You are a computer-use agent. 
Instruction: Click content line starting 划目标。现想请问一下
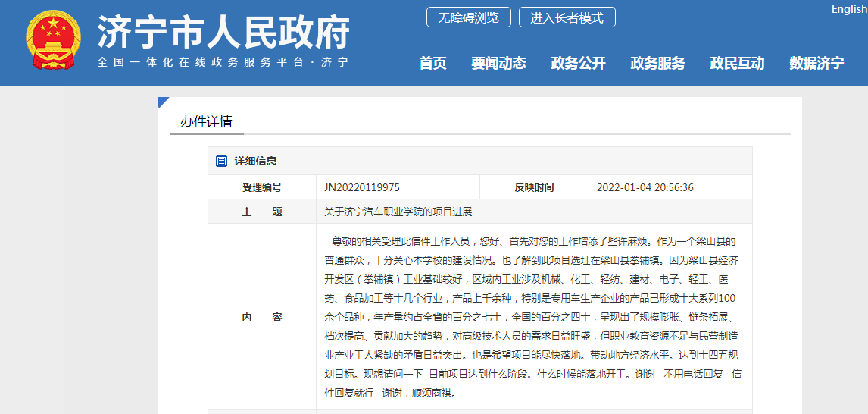click(x=532, y=374)
